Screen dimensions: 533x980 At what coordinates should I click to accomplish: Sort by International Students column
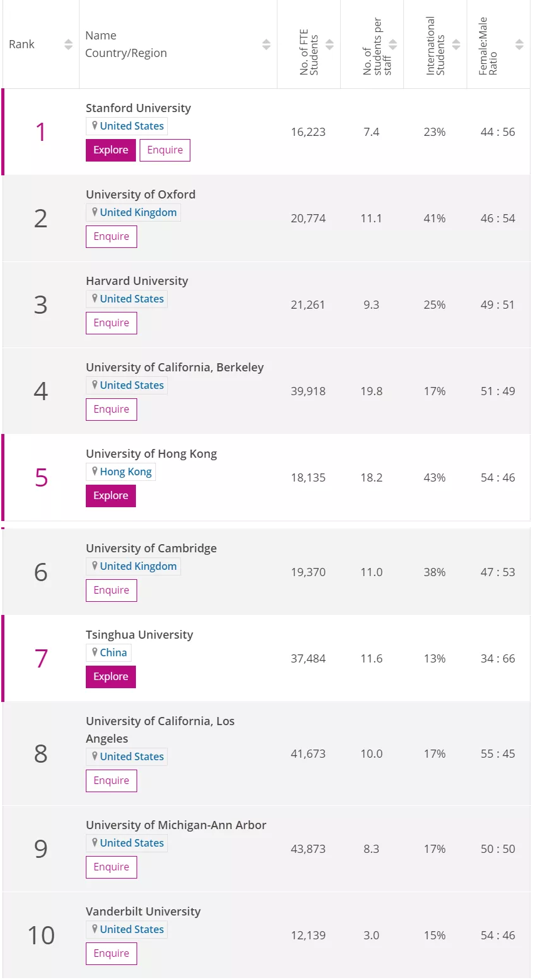pos(456,44)
